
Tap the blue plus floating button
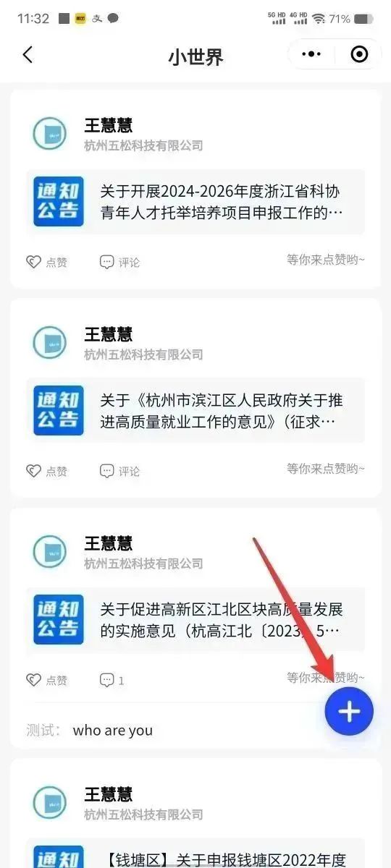(349, 712)
